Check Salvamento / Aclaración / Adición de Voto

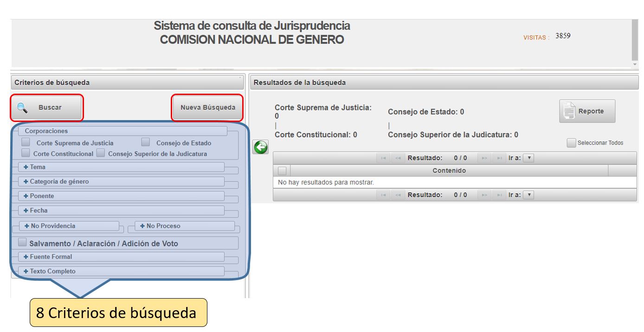pos(22,243)
